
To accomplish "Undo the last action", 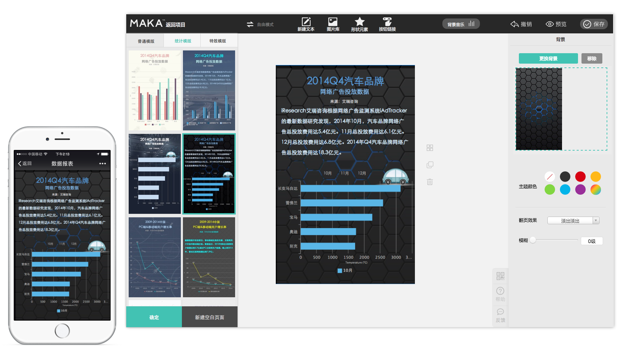I will coord(521,24).
